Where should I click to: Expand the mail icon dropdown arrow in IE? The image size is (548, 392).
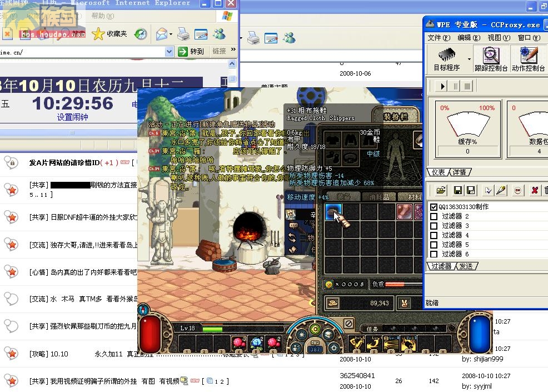171,34
